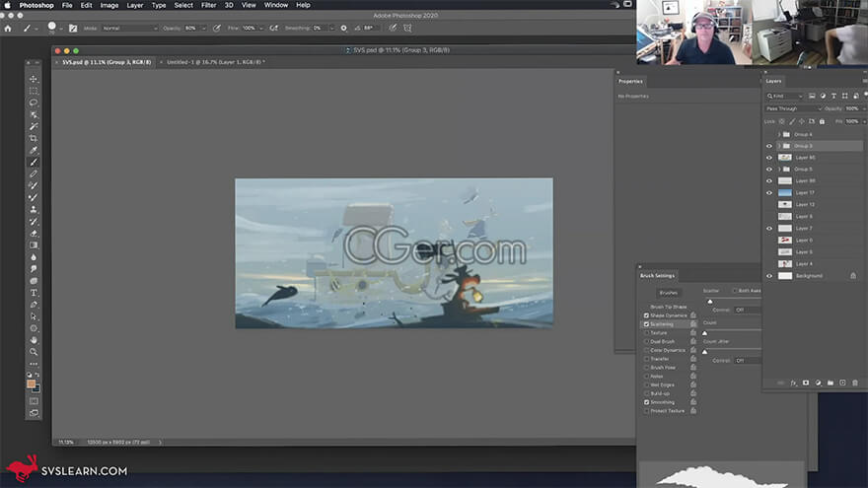Toggle Scattering checkbox
The image size is (868, 488).
pyautogui.click(x=646, y=324)
